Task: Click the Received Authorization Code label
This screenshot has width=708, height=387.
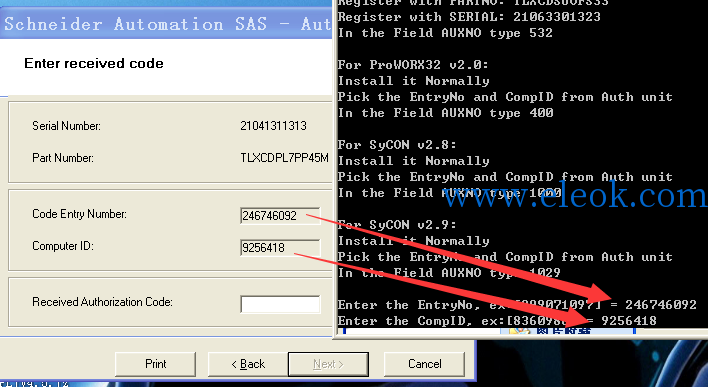Action: (102, 302)
